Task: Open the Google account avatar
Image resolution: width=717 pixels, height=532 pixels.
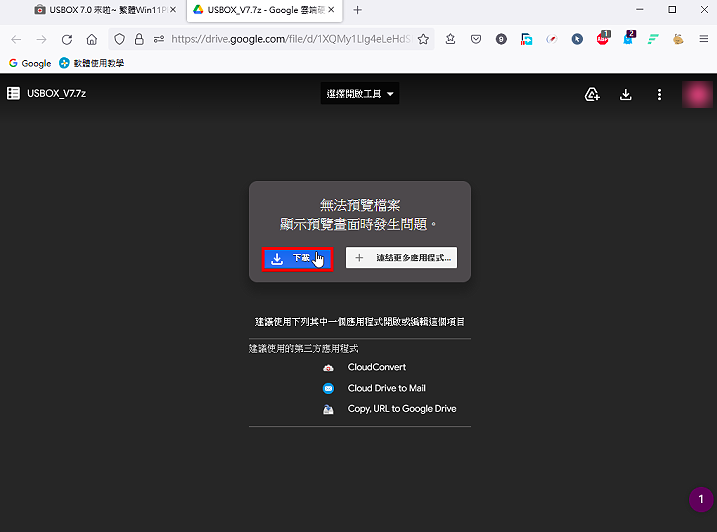Action: [x=697, y=95]
